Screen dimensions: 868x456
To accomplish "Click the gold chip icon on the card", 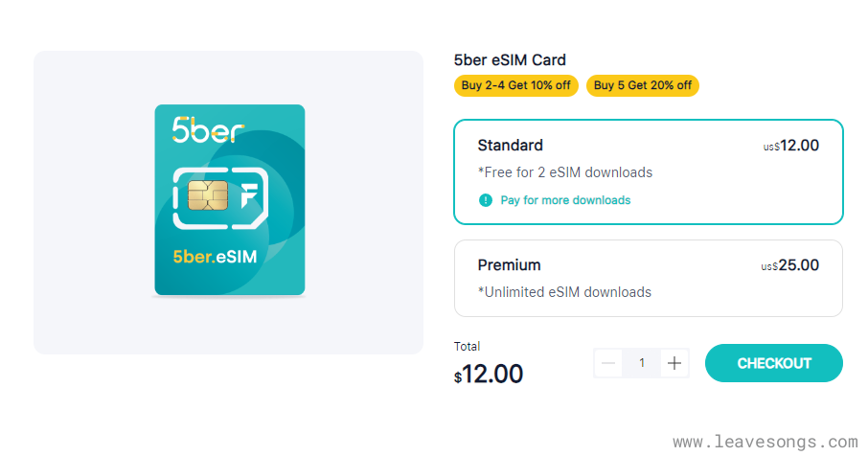I will [208, 196].
